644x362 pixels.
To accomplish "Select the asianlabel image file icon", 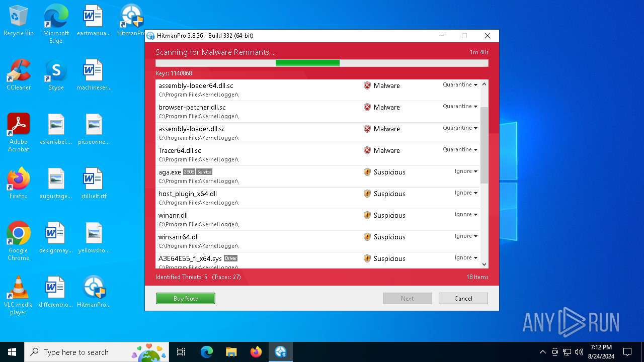I will pyautogui.click(x=56, y=129).
